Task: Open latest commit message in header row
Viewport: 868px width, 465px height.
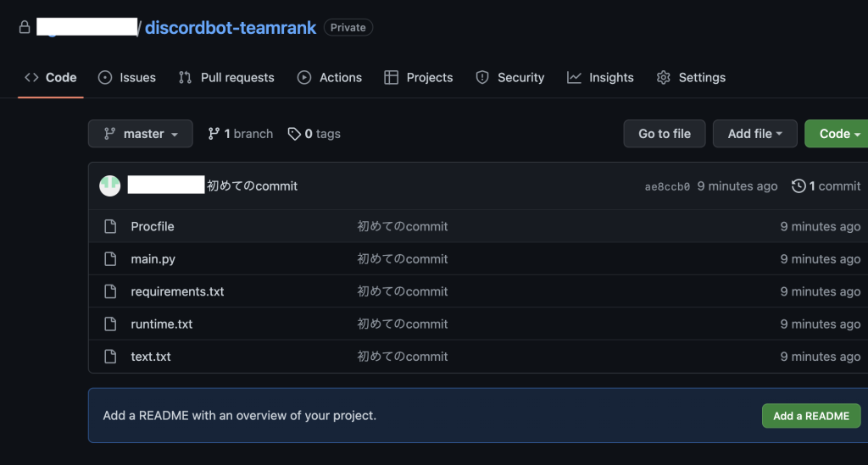Action: pyautogui.click(x=252, y=186)
